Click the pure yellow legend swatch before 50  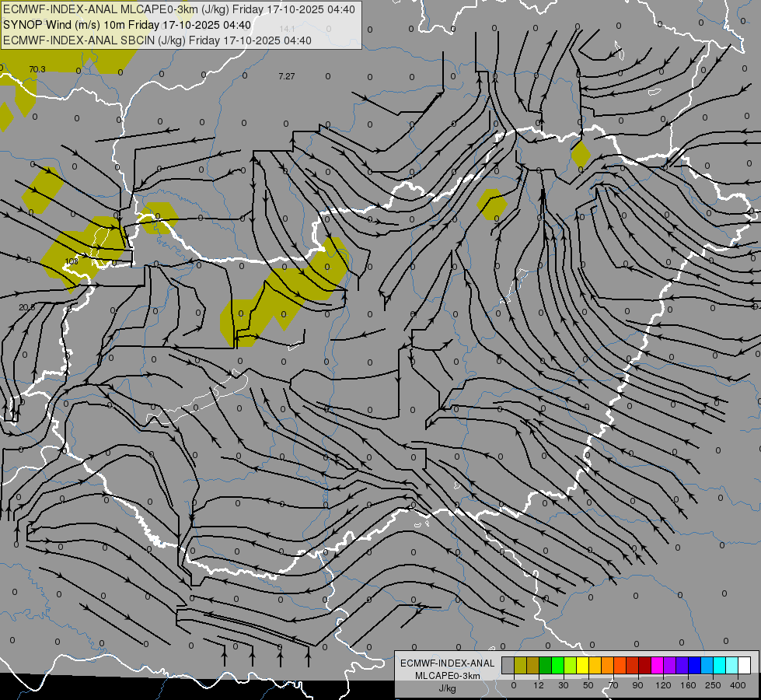click(x=582, y=665)
